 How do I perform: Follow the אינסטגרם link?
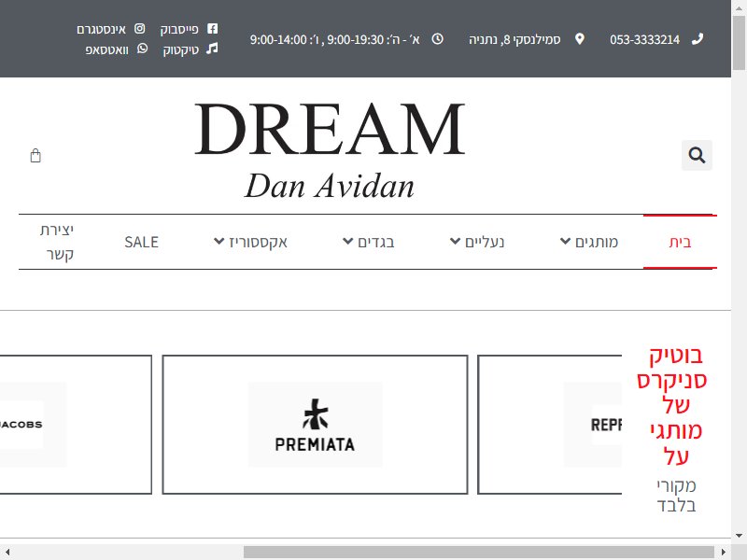101,30
